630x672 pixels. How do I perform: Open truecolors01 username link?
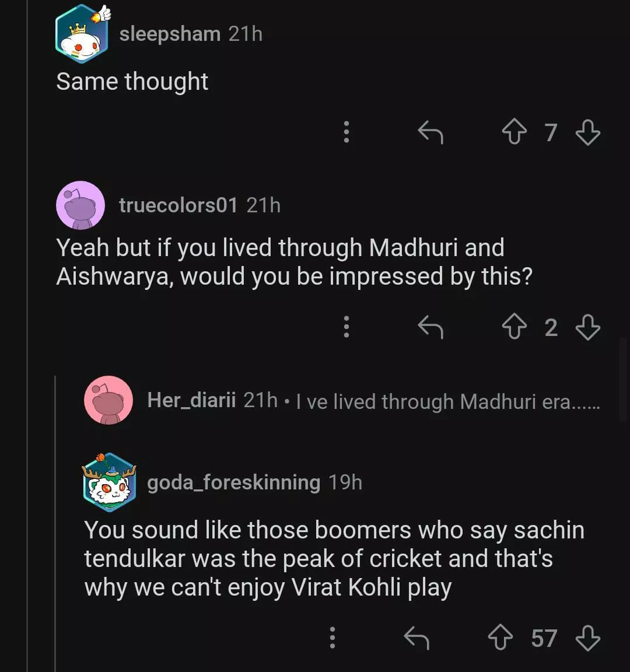click(x=178, y=205)
